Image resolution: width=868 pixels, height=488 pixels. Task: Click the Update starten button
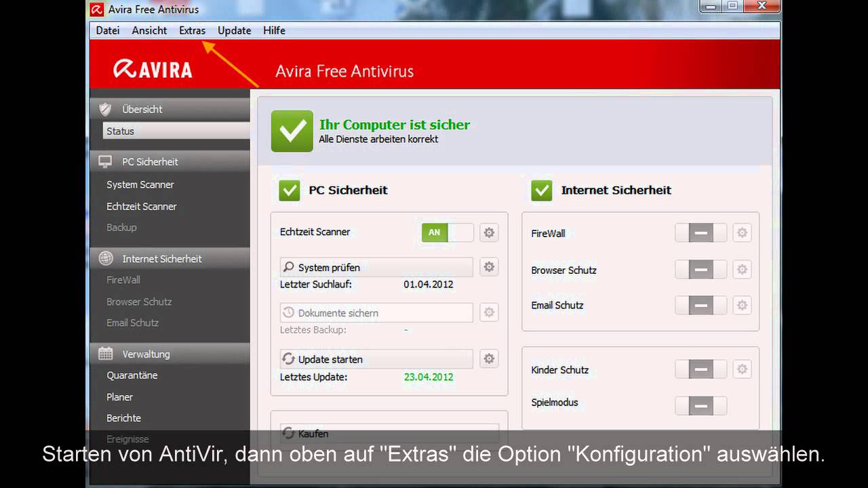(x=376, y=359)
